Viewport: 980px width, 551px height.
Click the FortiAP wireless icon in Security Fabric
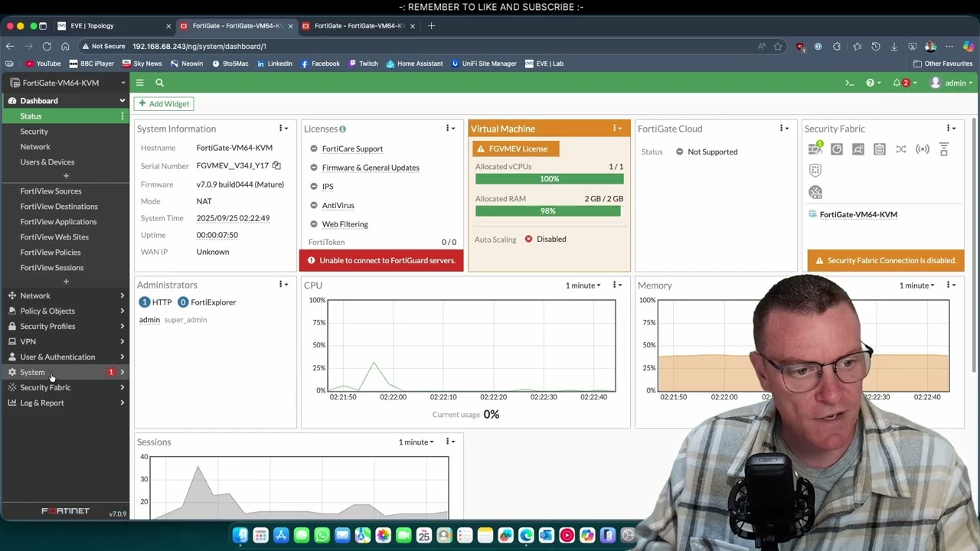pos(923,149)
